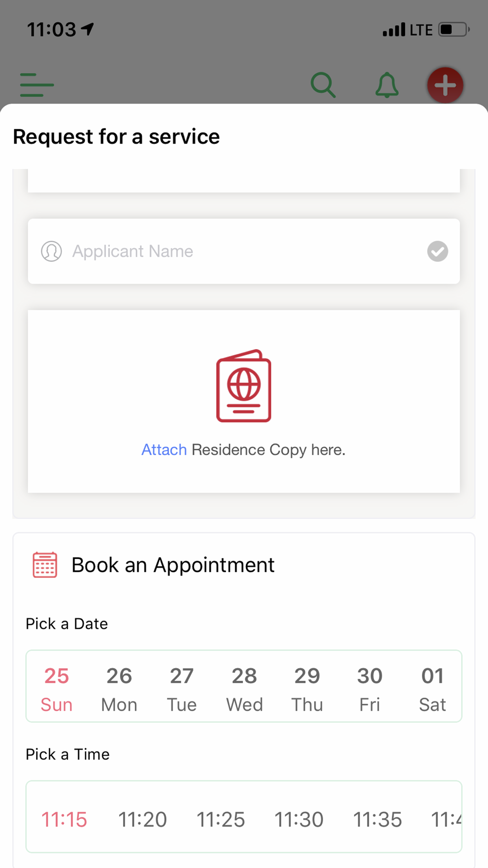488x868 pixels.
Task: Select the 11:20 time slot
Action: [x=142, y=819]
